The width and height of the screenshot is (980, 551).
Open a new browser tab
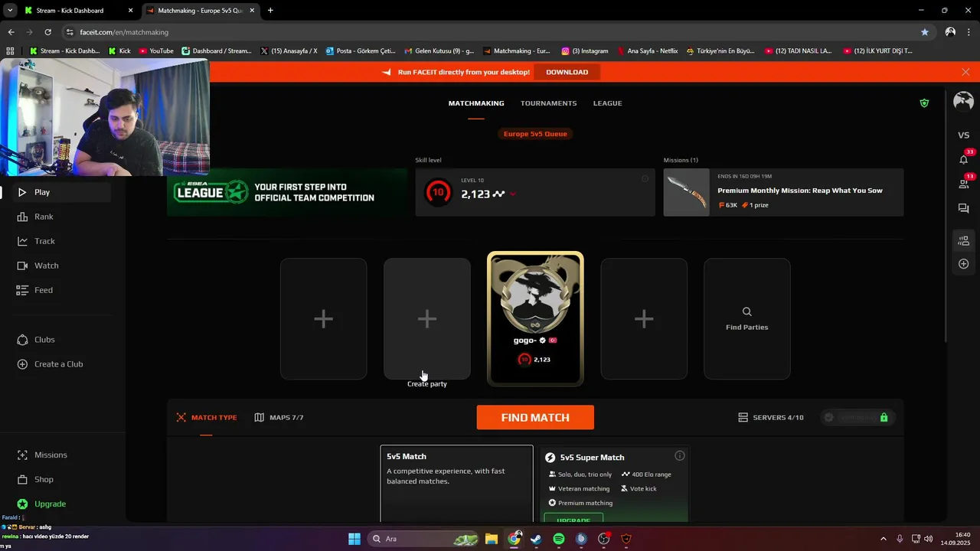270,11
